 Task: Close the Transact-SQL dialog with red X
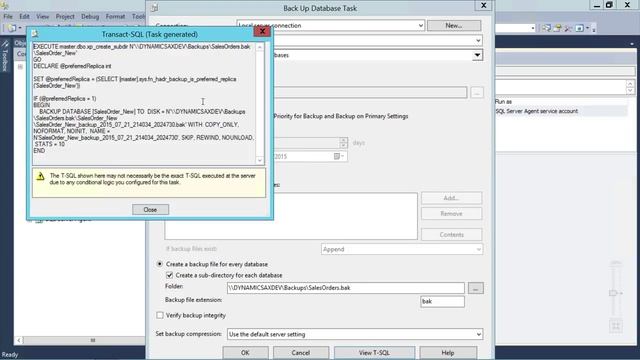point(262,31)
